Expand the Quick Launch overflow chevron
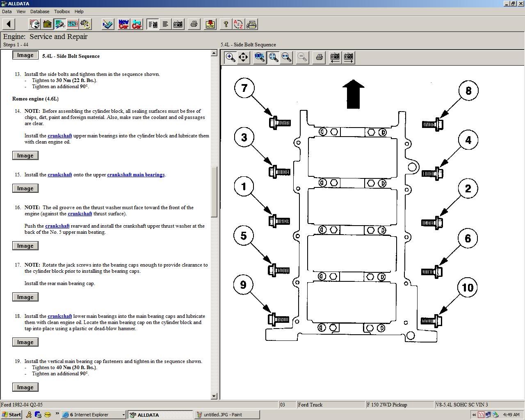525x420 pixels. tap(57, 414)
